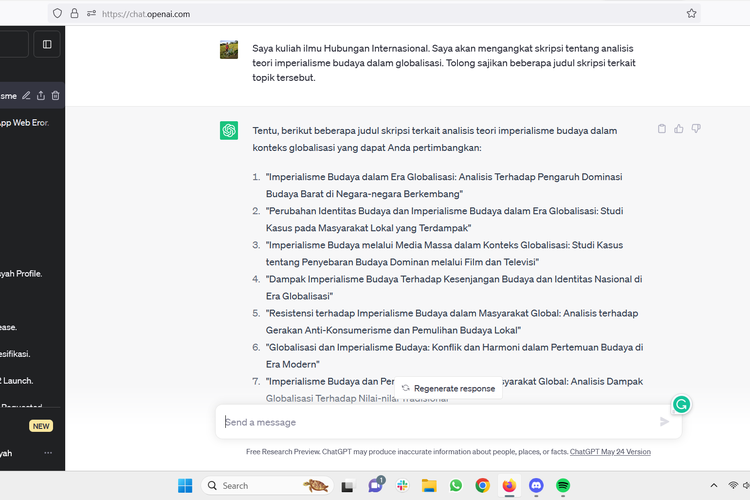Open the ChatGPT May 24 Version link
The image size is (750, 500).
610,452
